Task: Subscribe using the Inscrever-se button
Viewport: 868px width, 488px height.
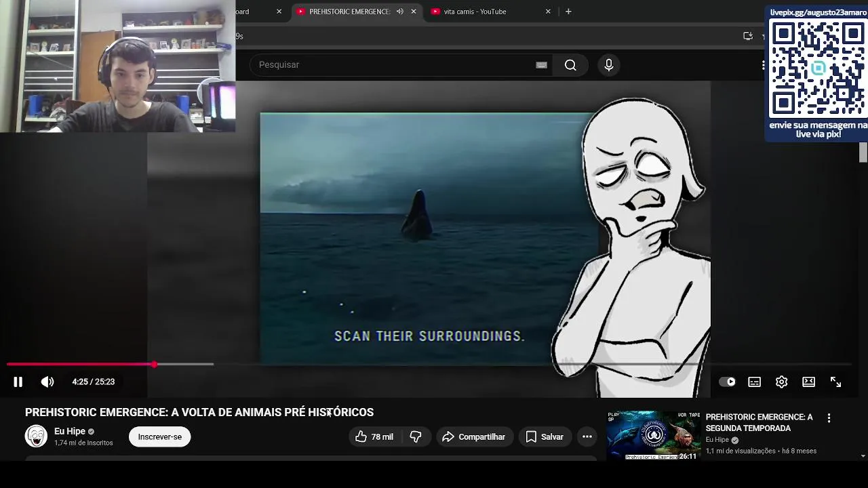Action: 160,437
